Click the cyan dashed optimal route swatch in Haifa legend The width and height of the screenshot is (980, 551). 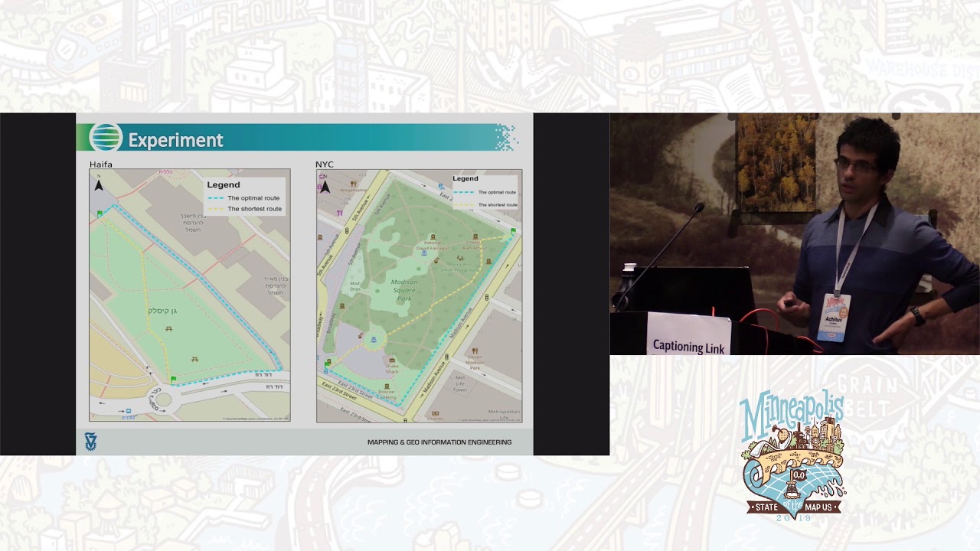click(x=215, y=198)
